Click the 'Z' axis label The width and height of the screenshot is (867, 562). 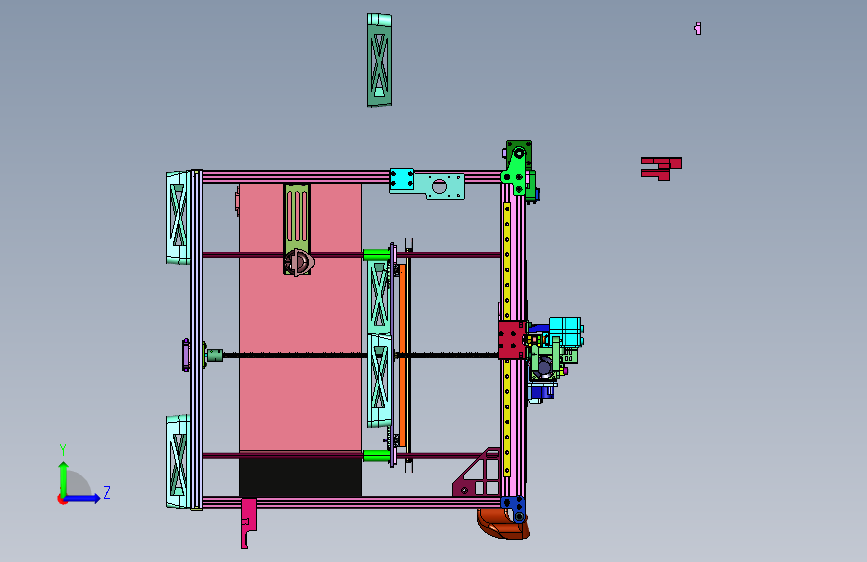[107, 492]
